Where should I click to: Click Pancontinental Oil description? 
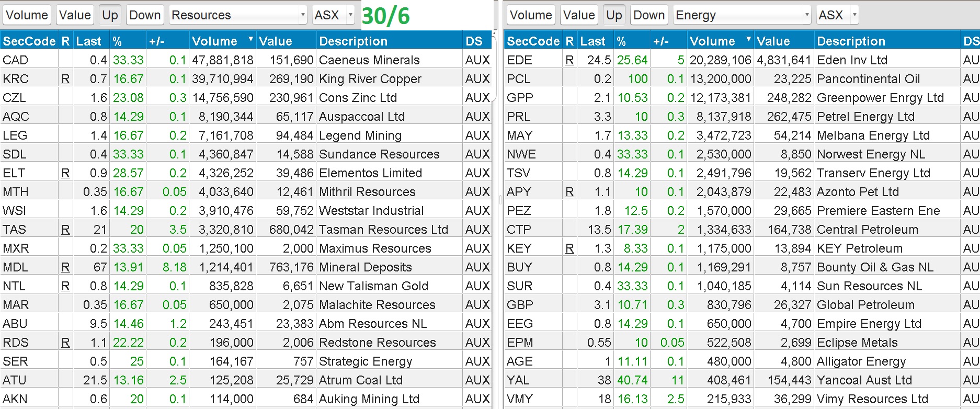869,79
